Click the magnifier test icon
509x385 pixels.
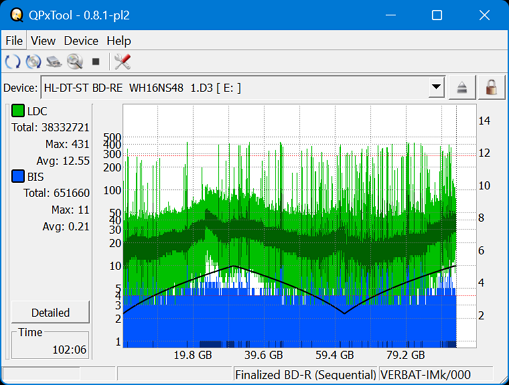[x=75, y=62]
